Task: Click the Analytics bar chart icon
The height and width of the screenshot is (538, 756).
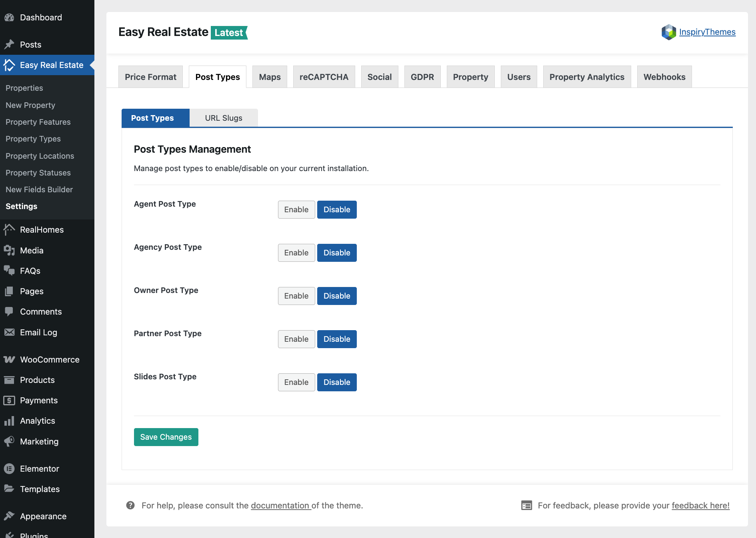Action: (9, 420)
